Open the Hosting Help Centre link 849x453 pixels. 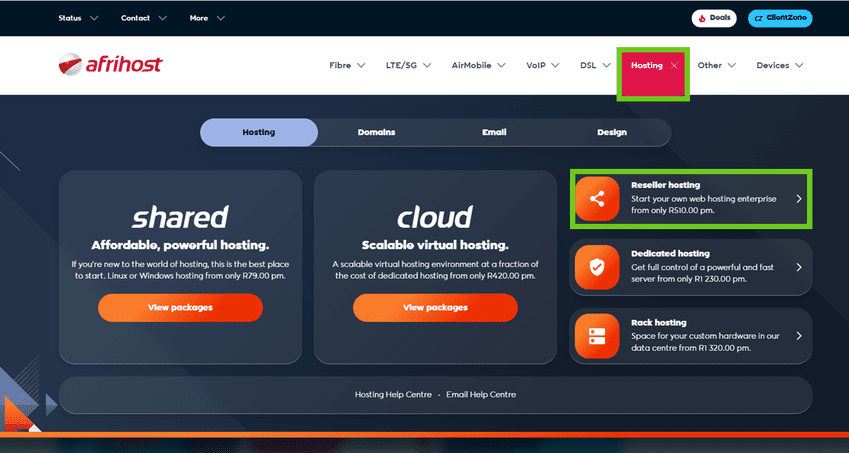coord(393,395)
